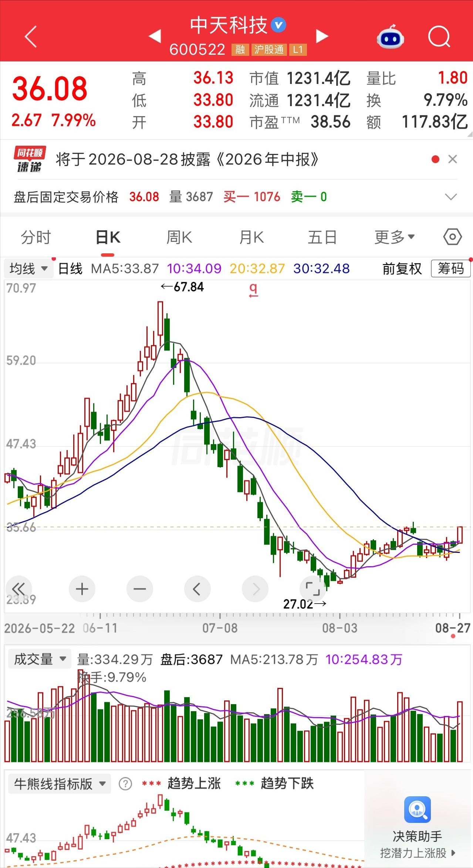
Task: Open stock search magnifier
Action: pyautogui.click(x=439, y=37)
